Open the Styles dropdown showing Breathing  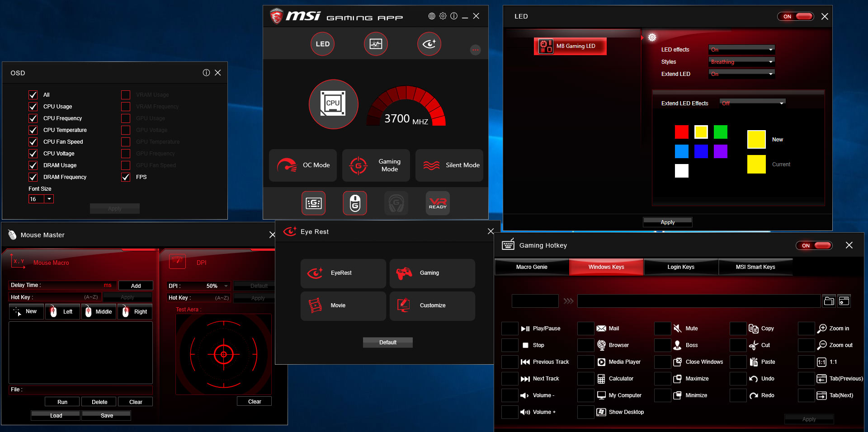pos(742,61)
